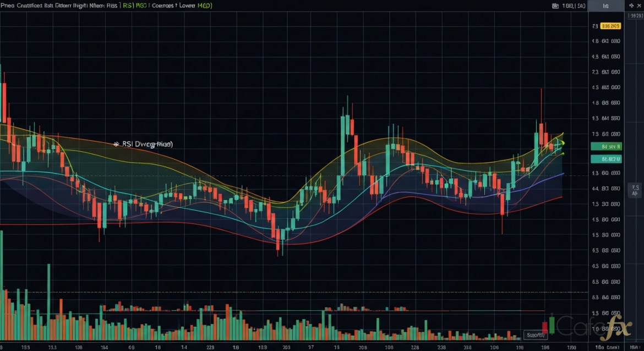Click the collapsed side panel icon on the right edge
This screenshot has height=351, width=644.
point(634,189)
